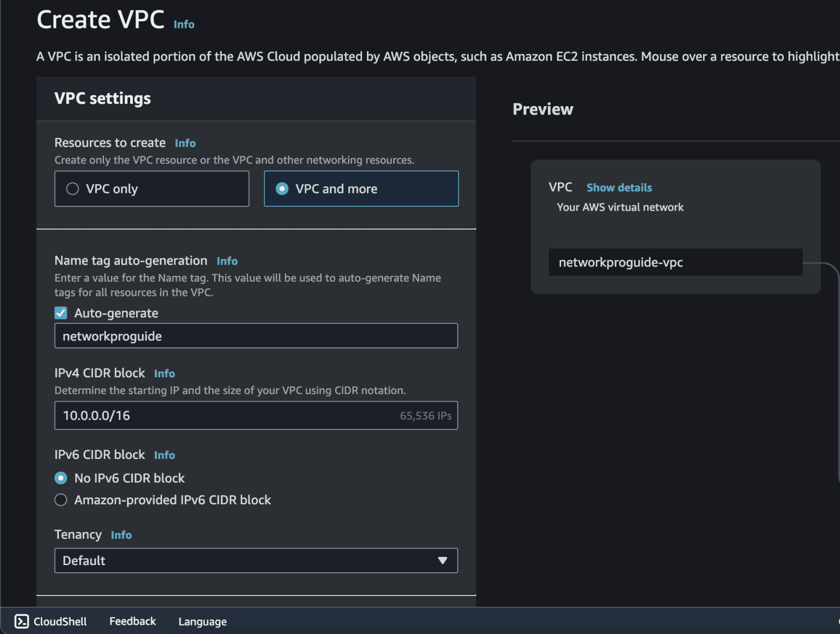The height and width of the screenshot is (634, 840).
Task: Click Show details in VPC preview
Action: point(619,188)
